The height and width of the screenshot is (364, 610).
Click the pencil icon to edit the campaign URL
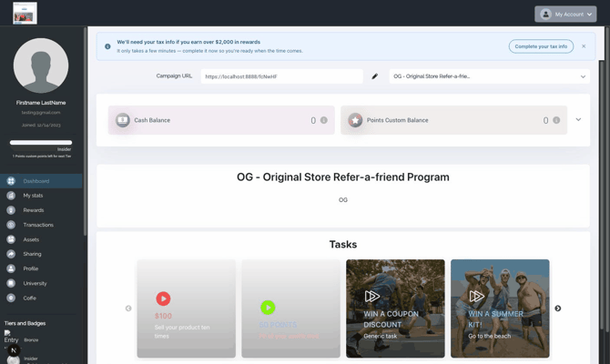click(374, 76)
